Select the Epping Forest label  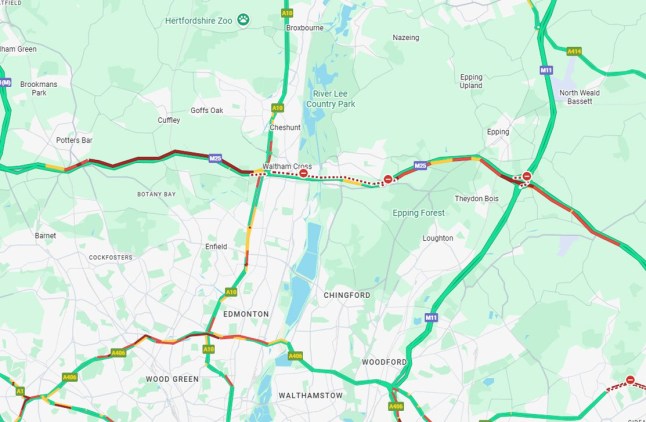pos(418,213)
